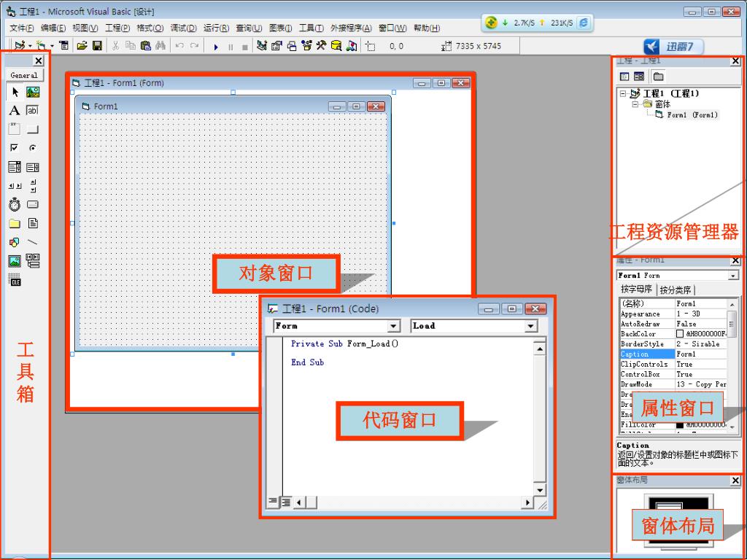Close the toolbox panel with its X

(x=39, y=61)
